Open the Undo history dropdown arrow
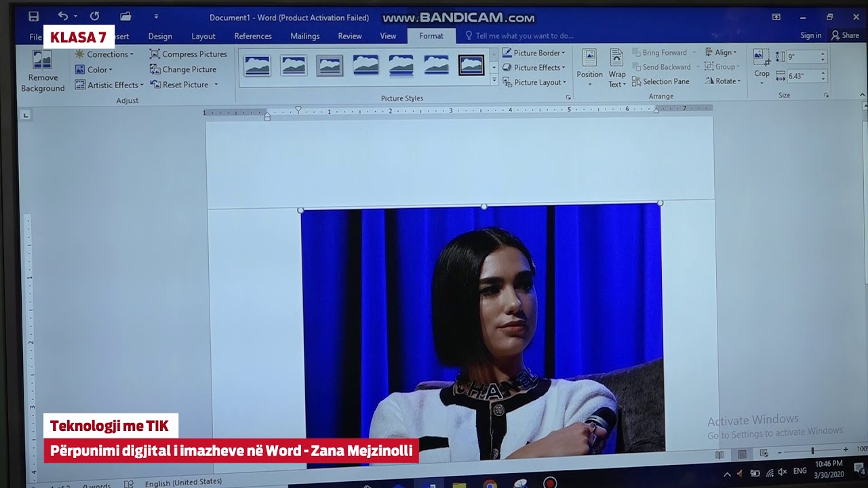 click(x=75, y=16)
